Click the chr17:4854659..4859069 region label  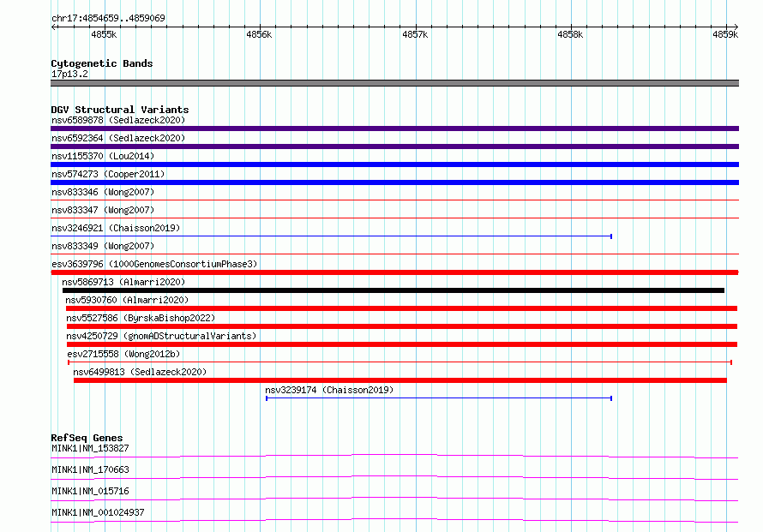click(x=108, y=18)
